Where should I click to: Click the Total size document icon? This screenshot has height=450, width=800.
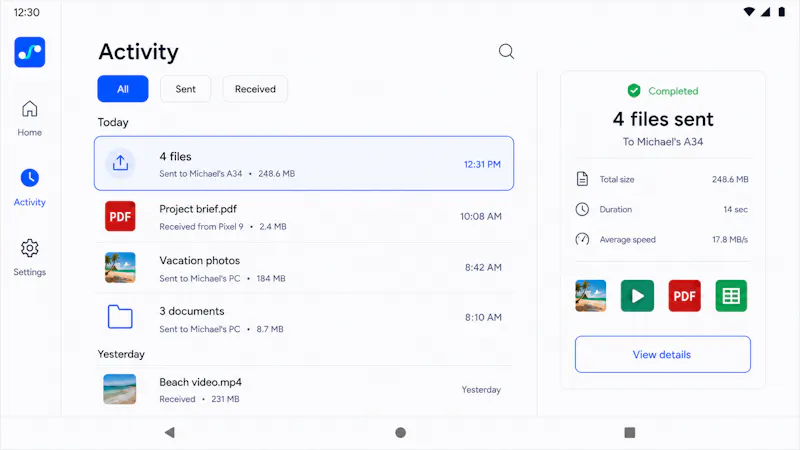coord(582,179)
